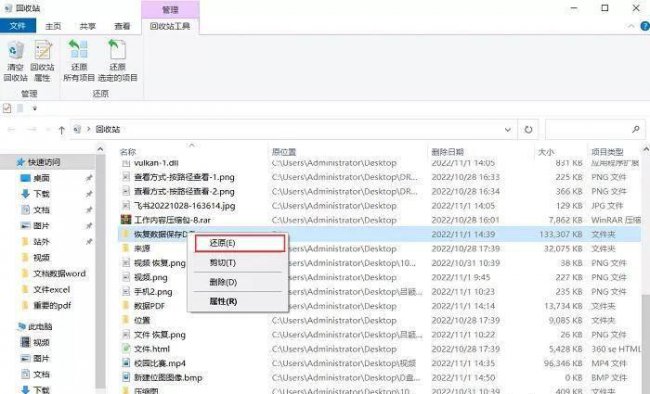This screenshot has height=394, width=650.
Task: Open pinned 下载 under quick access
Action: (x=41, y=194)
